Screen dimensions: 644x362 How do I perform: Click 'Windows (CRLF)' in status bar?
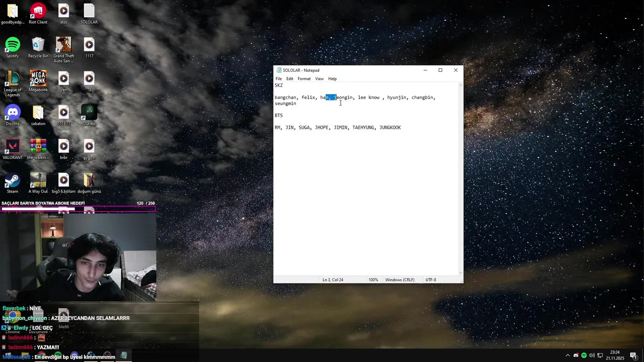pyautogui.click(x=400, y=280)
